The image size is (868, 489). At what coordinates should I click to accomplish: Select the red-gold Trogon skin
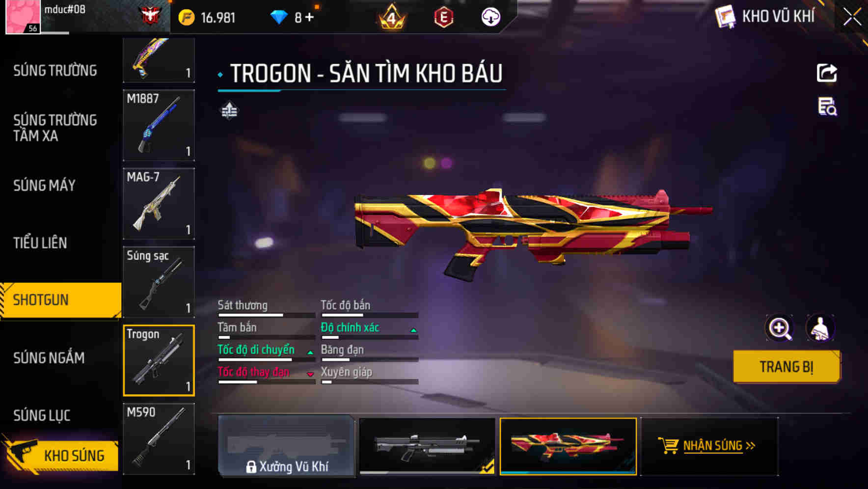click(568, 446)
